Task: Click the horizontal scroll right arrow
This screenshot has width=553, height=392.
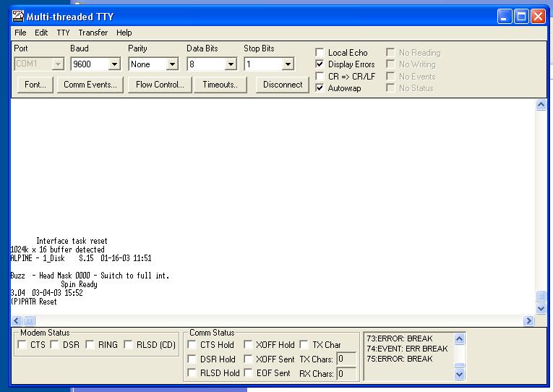Action: tap(528, 320)
